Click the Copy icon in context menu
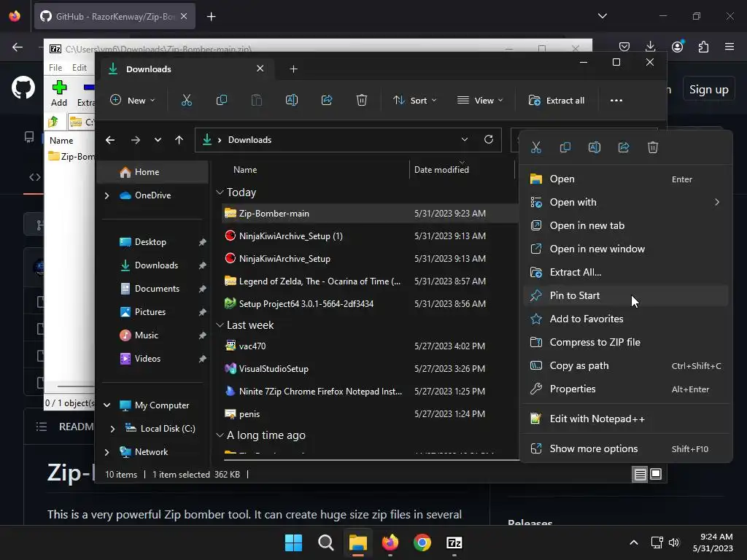 [565, 147]
